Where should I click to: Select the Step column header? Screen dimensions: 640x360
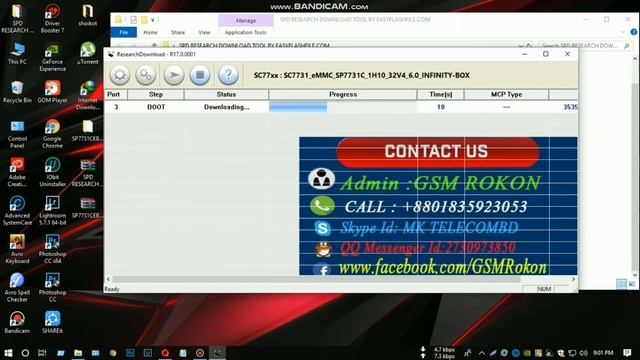[x=156, y=94]
